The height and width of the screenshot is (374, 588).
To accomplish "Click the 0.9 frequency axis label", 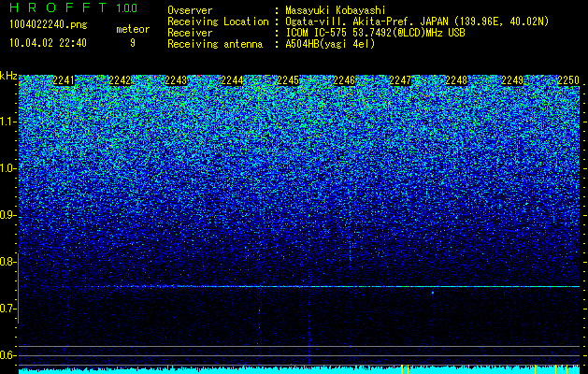I will (7, 215).
